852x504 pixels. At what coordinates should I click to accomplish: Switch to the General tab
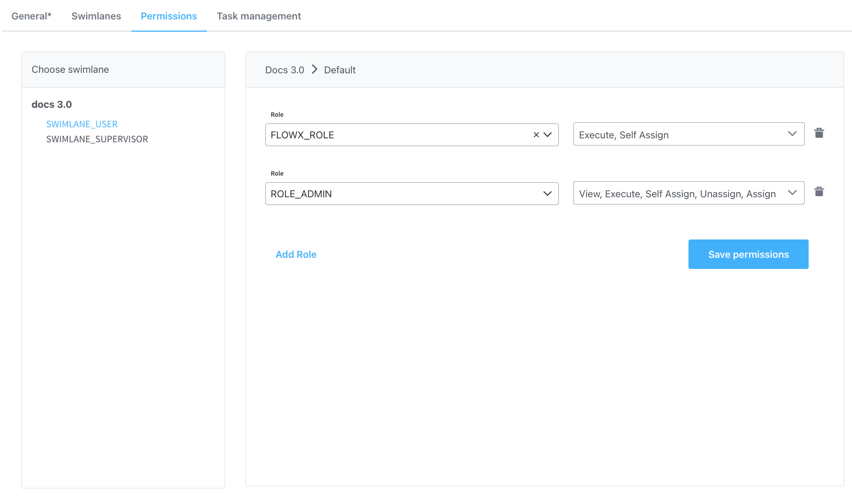[x=31, y=16]
